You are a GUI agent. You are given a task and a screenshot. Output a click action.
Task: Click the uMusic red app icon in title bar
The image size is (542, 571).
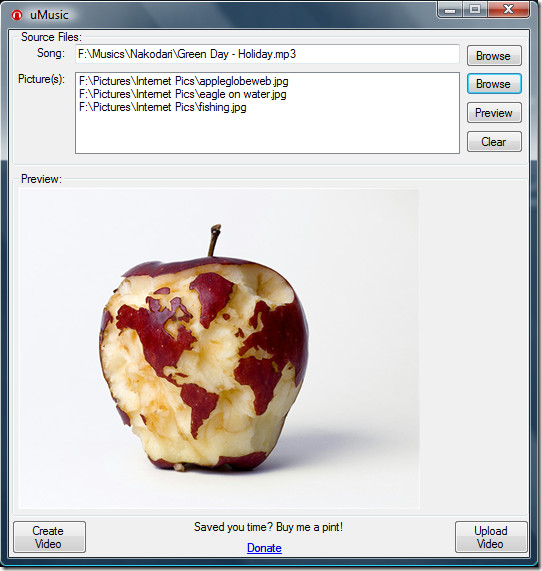[x=17, y=15]
